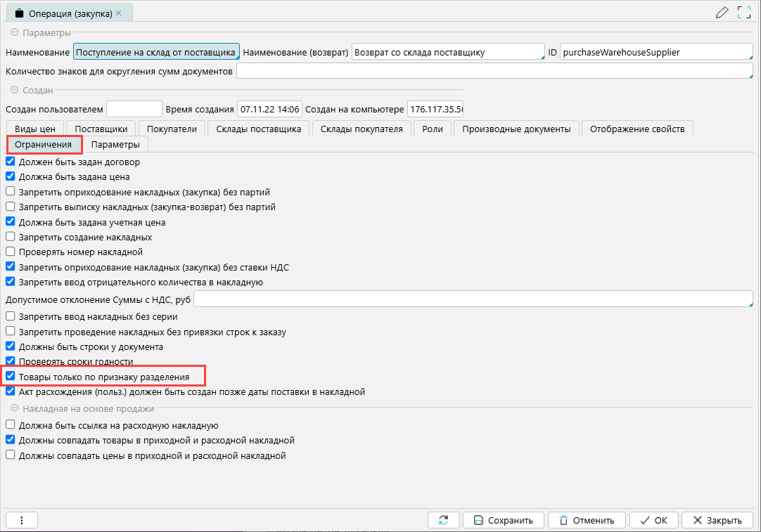Click the Закрыть button

717,520
